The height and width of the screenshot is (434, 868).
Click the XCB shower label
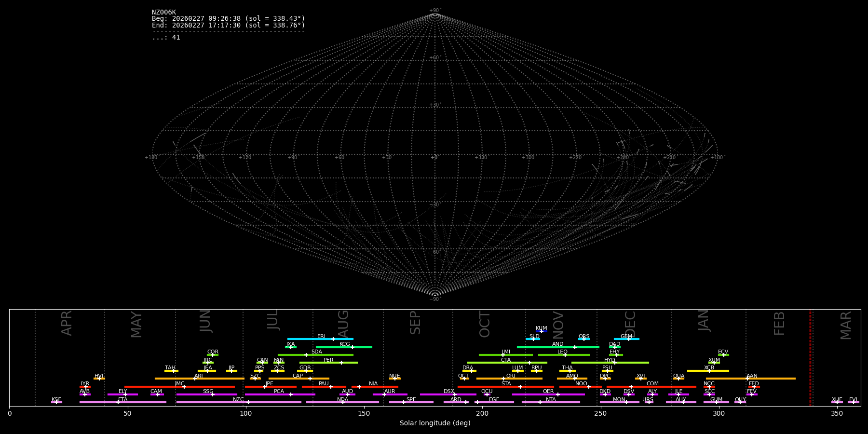pyautogui.click(x=709, y=368)
